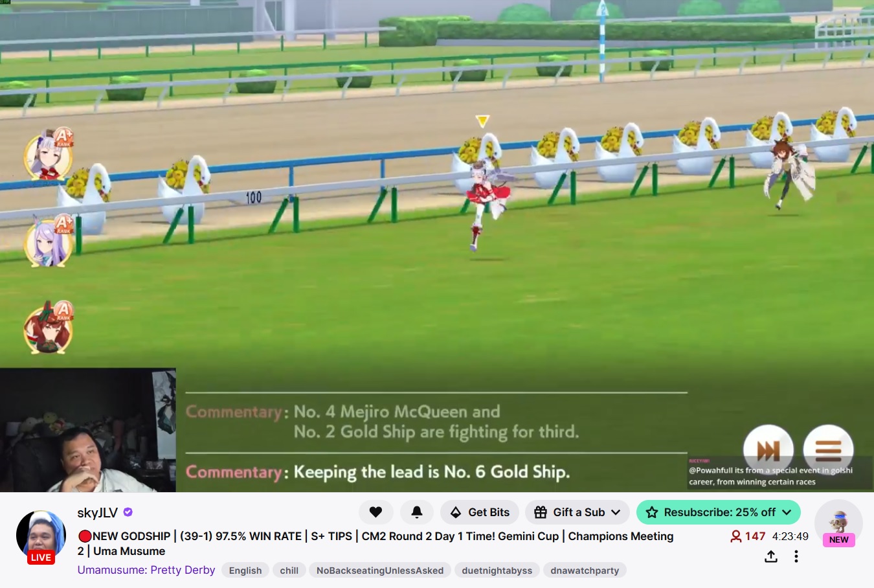Image resolution: width=874 pixels, height=588 pixels.
Task: Toggle the notification bell
Action: point(417,512)
